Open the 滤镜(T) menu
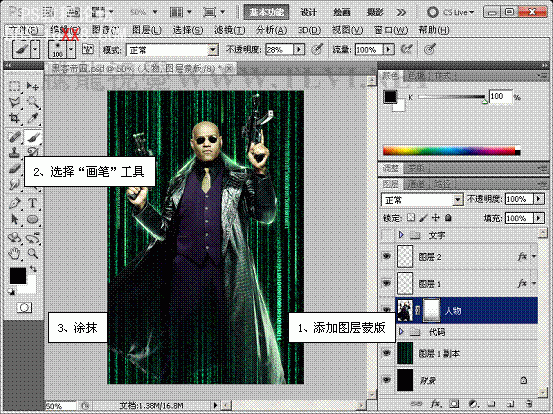The height and width of the screenshot is (414, 553). (230, 30)
